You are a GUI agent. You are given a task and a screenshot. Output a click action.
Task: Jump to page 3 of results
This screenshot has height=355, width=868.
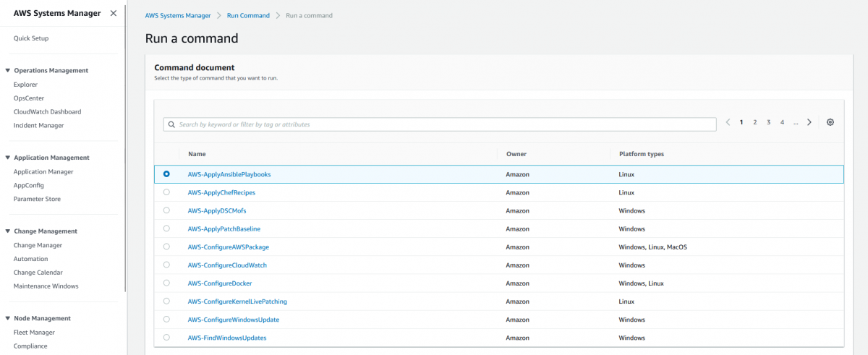(x=768, y=122)
